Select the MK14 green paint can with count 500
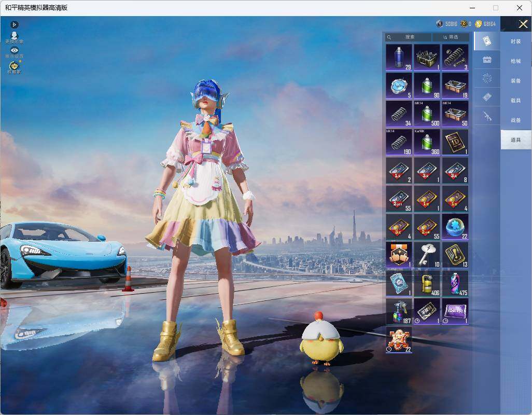Viewport: 532px width, 415px height. [427, 114]
